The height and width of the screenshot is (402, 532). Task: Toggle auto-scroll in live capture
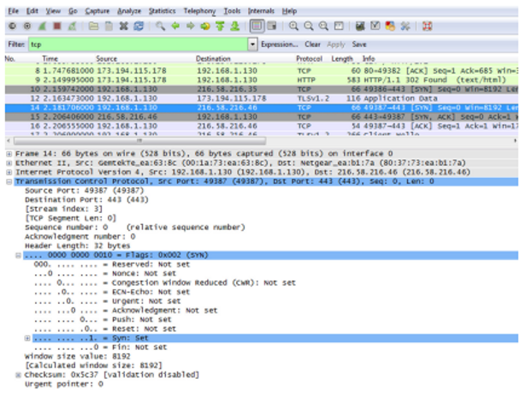point(270,27)
